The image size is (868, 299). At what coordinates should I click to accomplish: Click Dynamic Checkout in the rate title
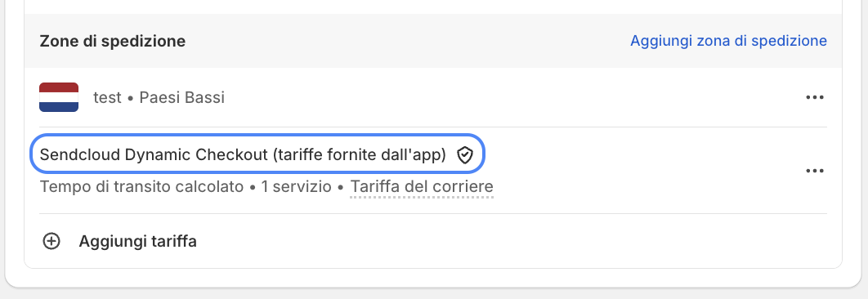(196, 155)
